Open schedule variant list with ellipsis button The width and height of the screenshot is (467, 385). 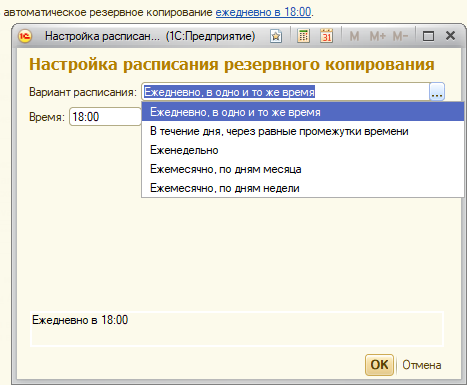pyautogui.click(x=437, y=92)
